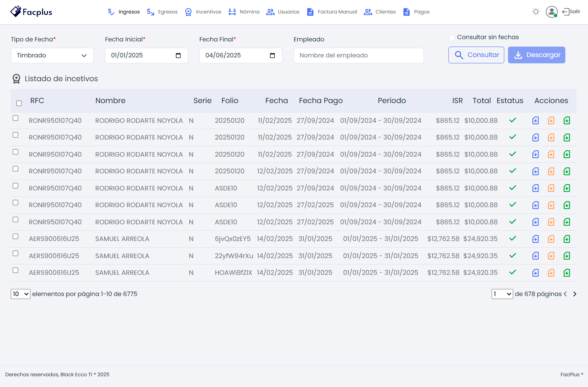The height and width of the screenshot is (387, 588).
Task: Open the Fecha Inicial calendar picker icon
Action: [178, 56]
